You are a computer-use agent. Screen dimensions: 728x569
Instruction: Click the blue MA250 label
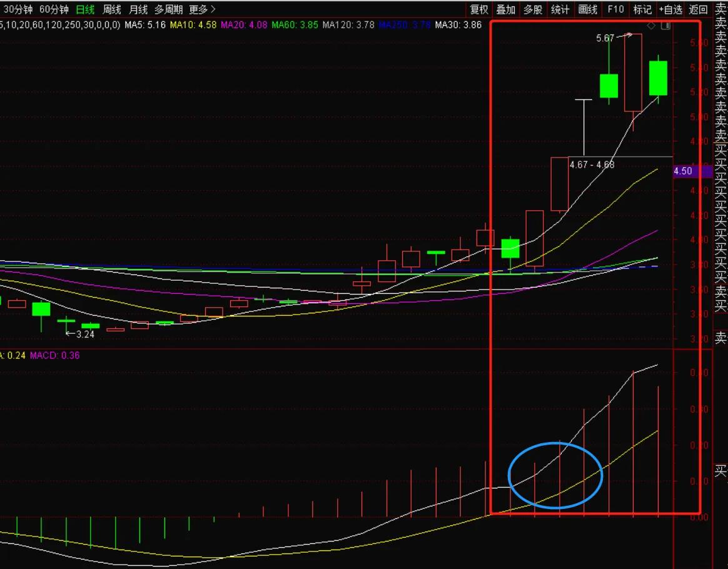coord(405,24)
